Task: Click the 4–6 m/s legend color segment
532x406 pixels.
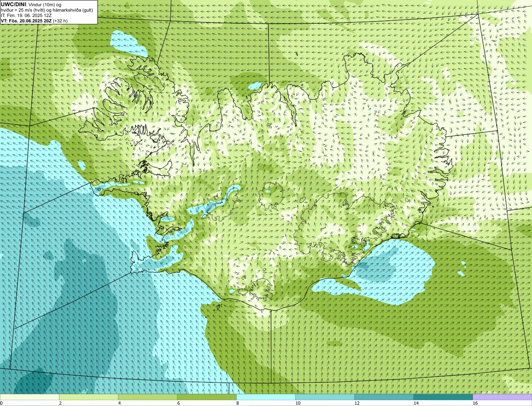Action: [x=148, y=397]
